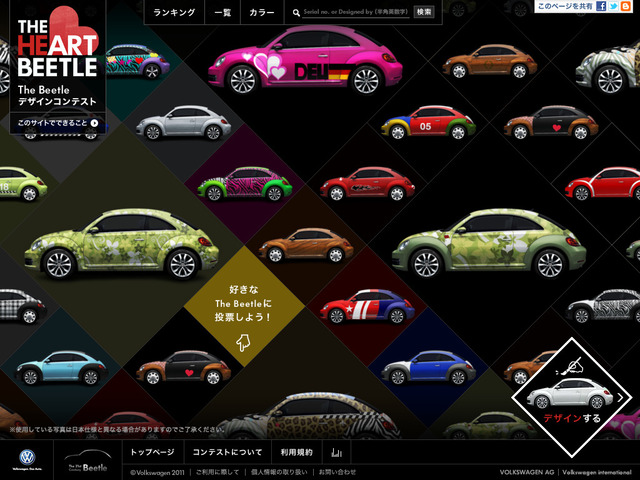Share page on Facebook icon
The height and width of the screenshot is (480, 640).
(601, 6)
